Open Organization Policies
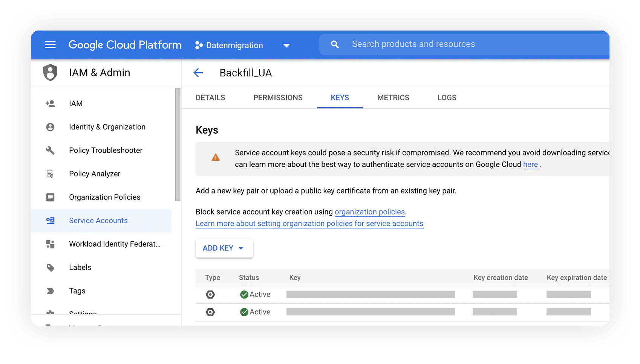This screenshot has width=640, height=364. pyautogui.click(x=104, y=197)
